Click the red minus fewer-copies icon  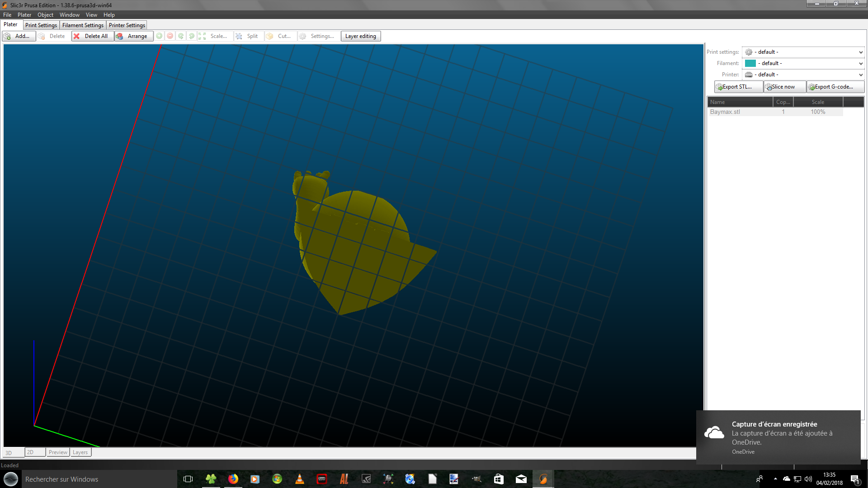pyautogui.click(x=170, y=36)
